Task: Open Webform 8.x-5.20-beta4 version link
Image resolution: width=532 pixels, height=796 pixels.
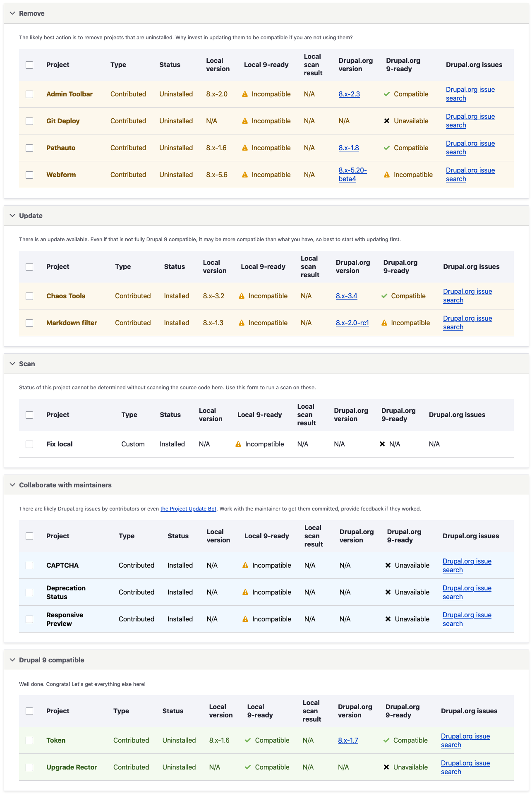Action: pos(352,175)
